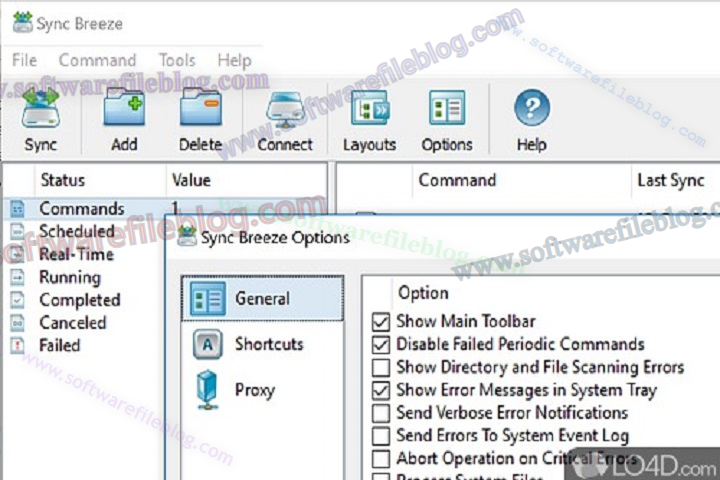720x480 pixels.
Task: Select the Canceled row text
Action: pos(73,322)
